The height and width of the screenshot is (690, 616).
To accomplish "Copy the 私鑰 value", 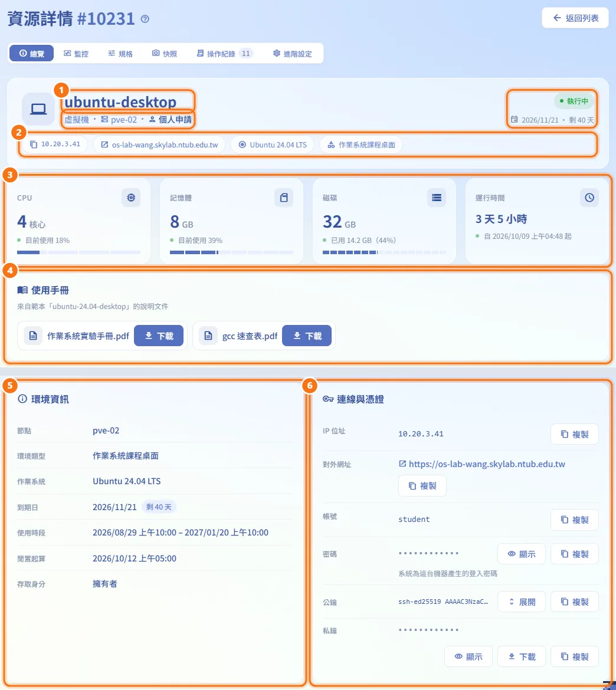I will point(575,656).
